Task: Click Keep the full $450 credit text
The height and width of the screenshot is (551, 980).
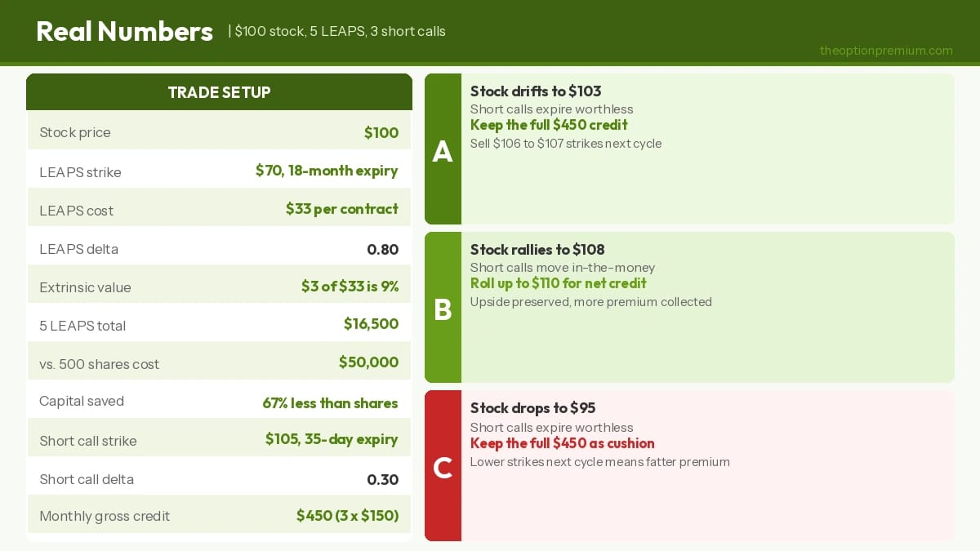Action: pos(549,125)
